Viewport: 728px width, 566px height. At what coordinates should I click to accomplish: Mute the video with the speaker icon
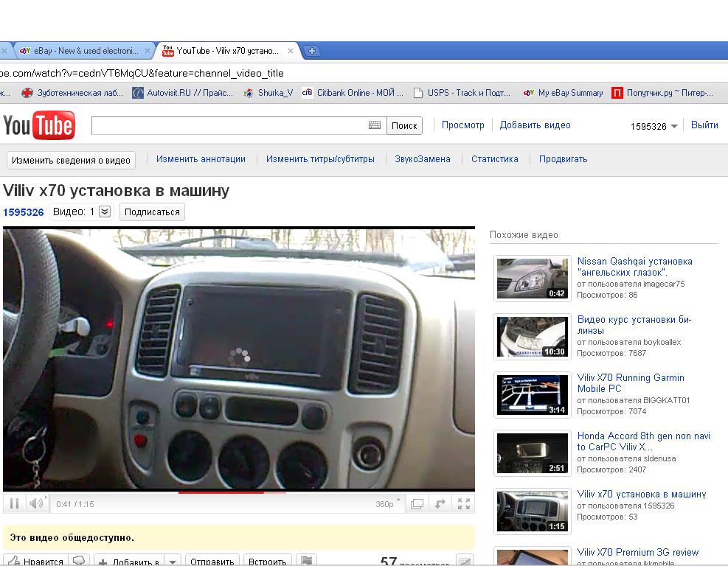(35, 504)
